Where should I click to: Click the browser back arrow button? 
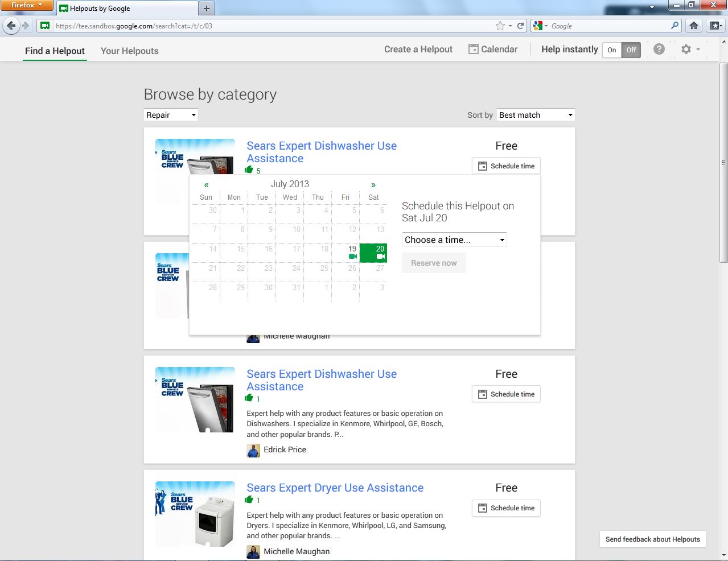pyautogui.click(x=11, y=26)
